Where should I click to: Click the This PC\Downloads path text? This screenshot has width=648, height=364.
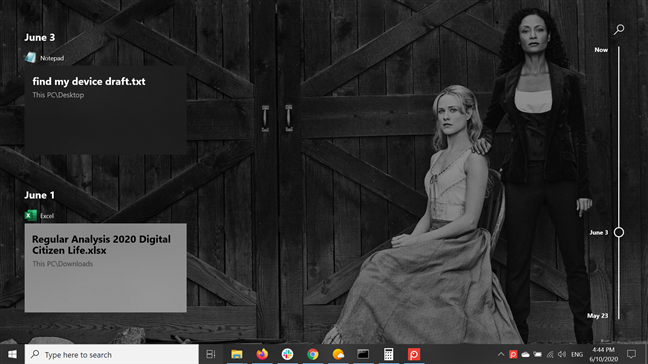tap(62, 264)
